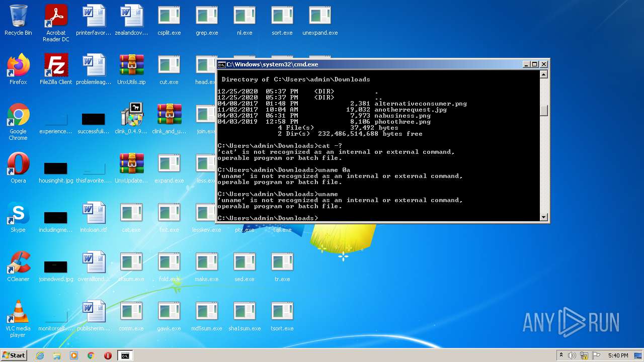
Task: Select sort.exe desktop icon
Action: coord(282,20)
